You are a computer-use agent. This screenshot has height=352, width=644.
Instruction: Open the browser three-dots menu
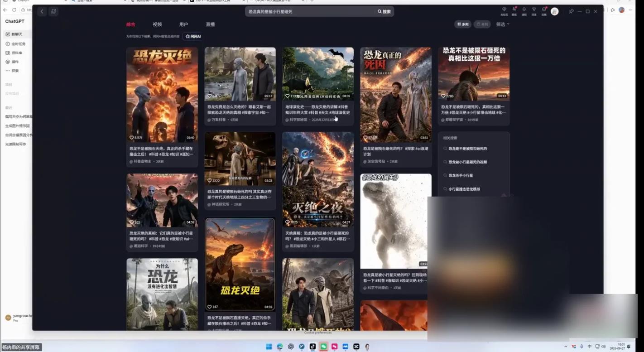[630, 10]
